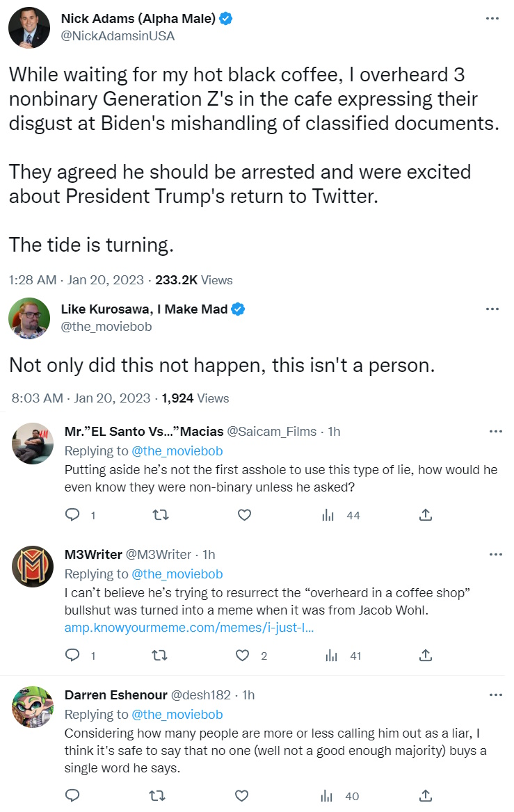
Task: View the_moviebob's profile avatar
Action: point(29,318)
